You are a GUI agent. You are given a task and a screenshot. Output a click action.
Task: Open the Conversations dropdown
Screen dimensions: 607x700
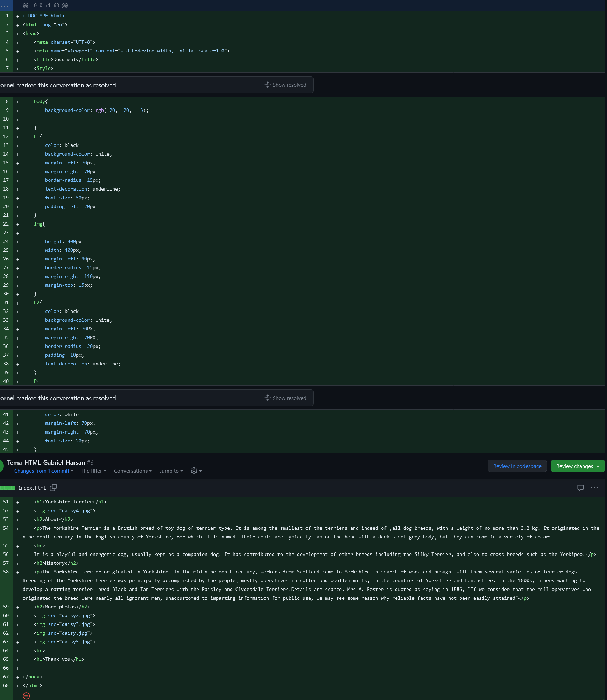(x=133, y=471)
